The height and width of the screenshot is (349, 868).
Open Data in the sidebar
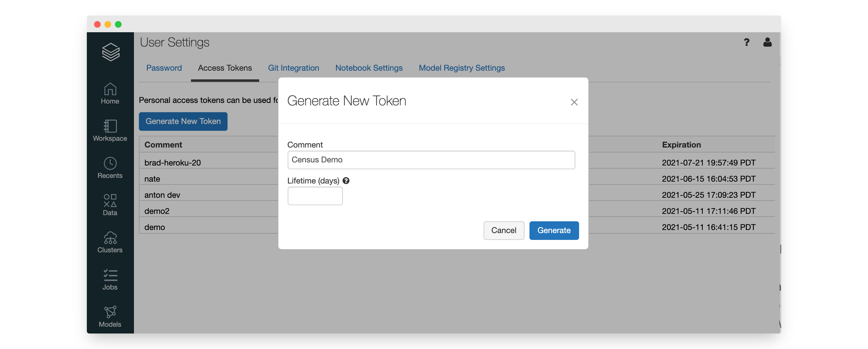(x=110, y=205)
